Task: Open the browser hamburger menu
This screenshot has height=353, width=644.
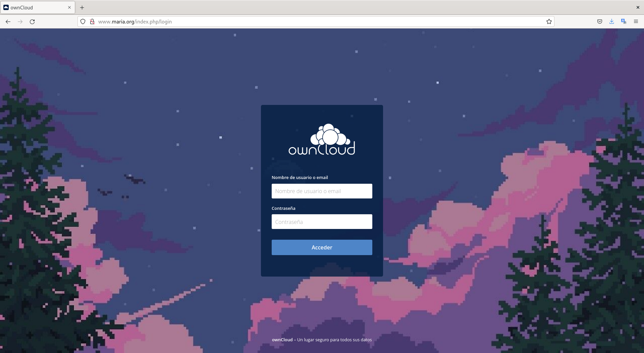Action: click(x=636, y=21)
